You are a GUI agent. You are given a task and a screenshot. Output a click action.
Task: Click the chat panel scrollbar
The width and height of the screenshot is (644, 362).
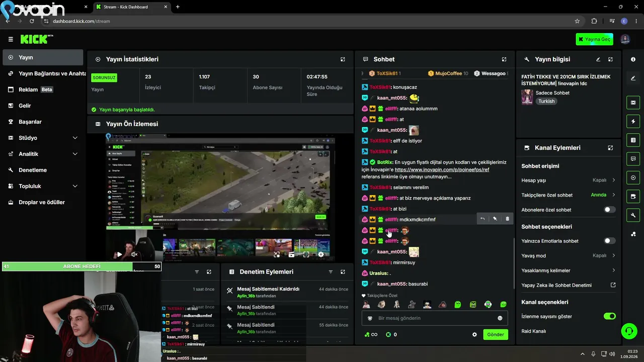513,264
